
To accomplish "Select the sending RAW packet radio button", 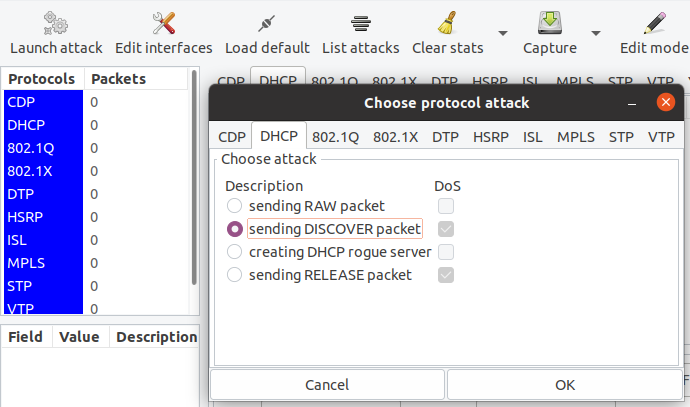I will coord(234,206).
